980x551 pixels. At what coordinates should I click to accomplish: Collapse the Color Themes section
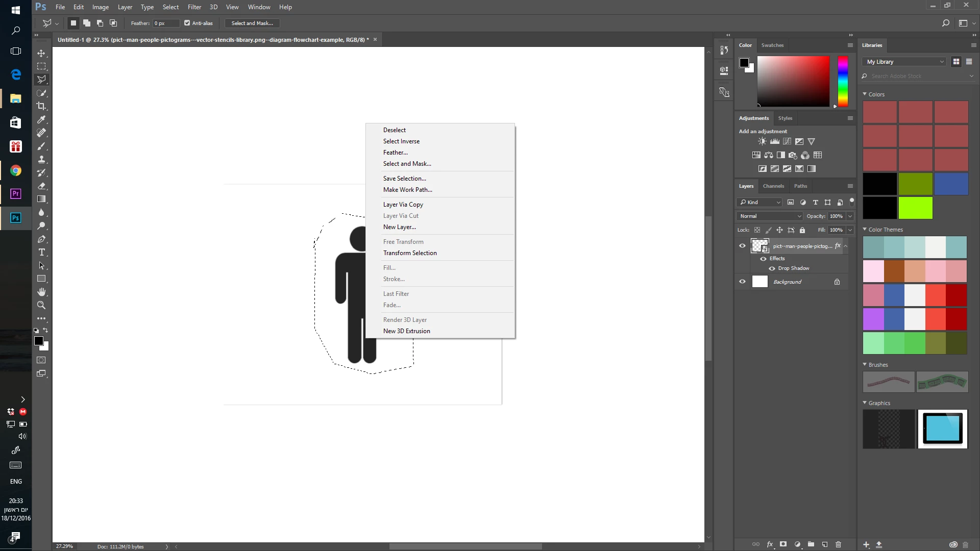coord(865,230)
